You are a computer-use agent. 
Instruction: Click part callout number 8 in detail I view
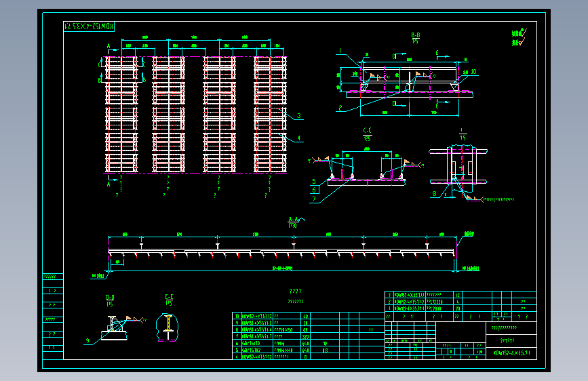click(x=434, y=193)
